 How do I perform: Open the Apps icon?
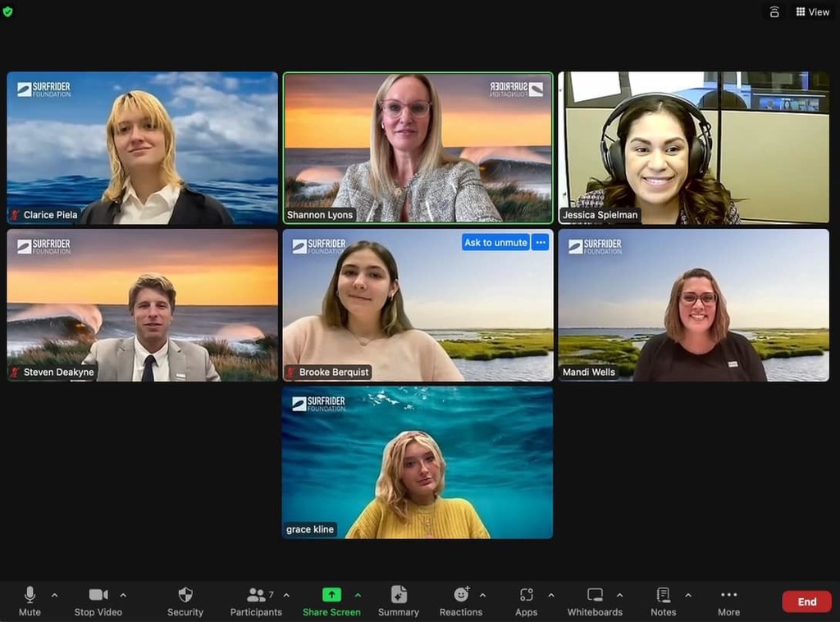527,595
